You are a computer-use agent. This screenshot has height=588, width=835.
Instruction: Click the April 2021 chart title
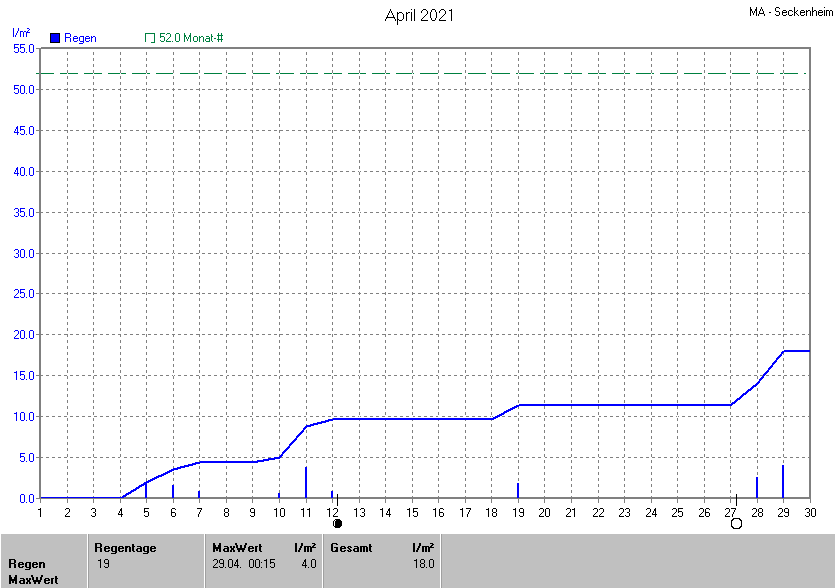[419, 15]
